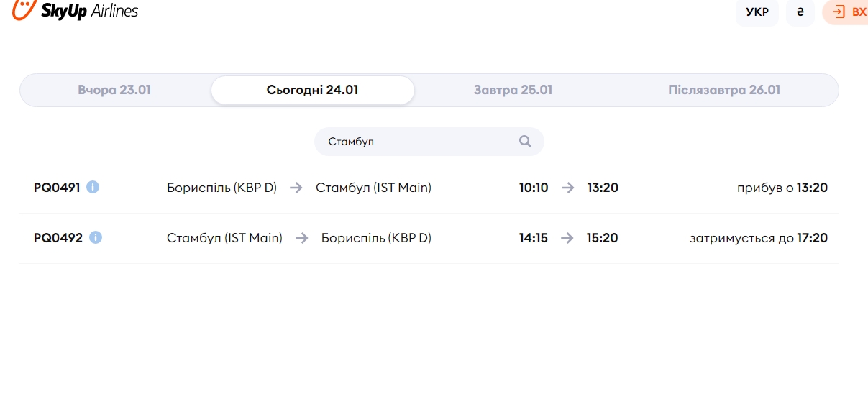Click flight number PQ0492
This screenshot has height=394, width=868.
58,238
